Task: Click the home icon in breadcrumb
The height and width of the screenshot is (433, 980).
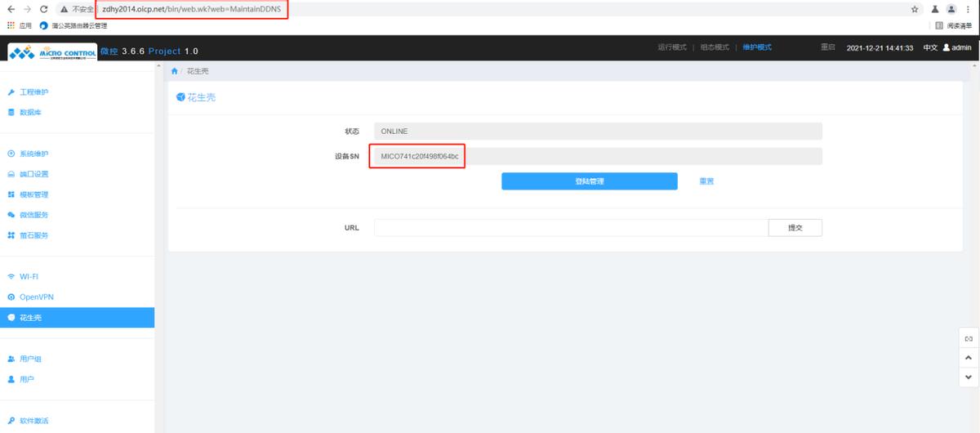Action: pyautogui.click(x=174, y=71)
